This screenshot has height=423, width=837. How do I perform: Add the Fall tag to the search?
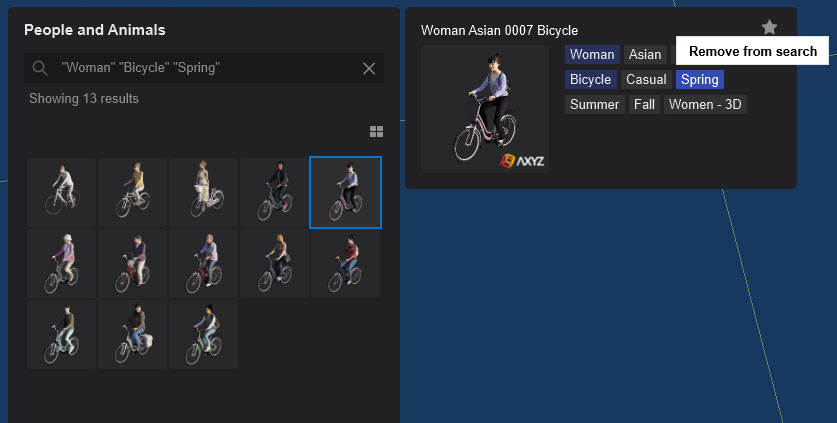pyautogui.click(x=644, y=104)
